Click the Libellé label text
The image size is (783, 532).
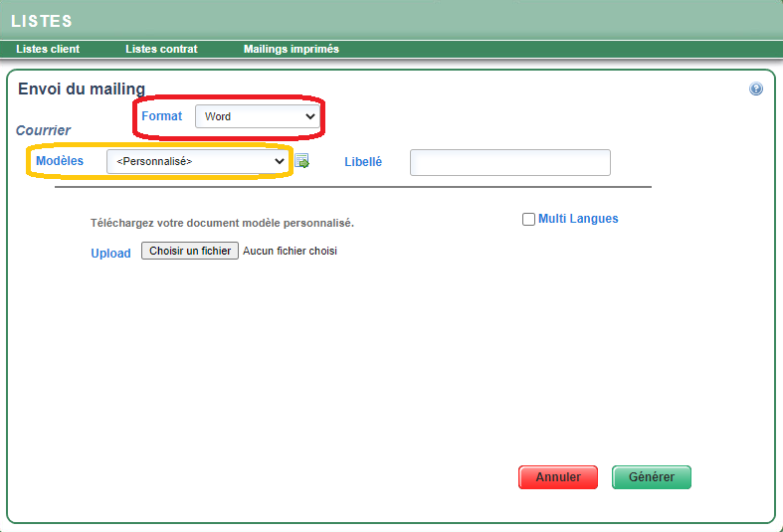363,162
